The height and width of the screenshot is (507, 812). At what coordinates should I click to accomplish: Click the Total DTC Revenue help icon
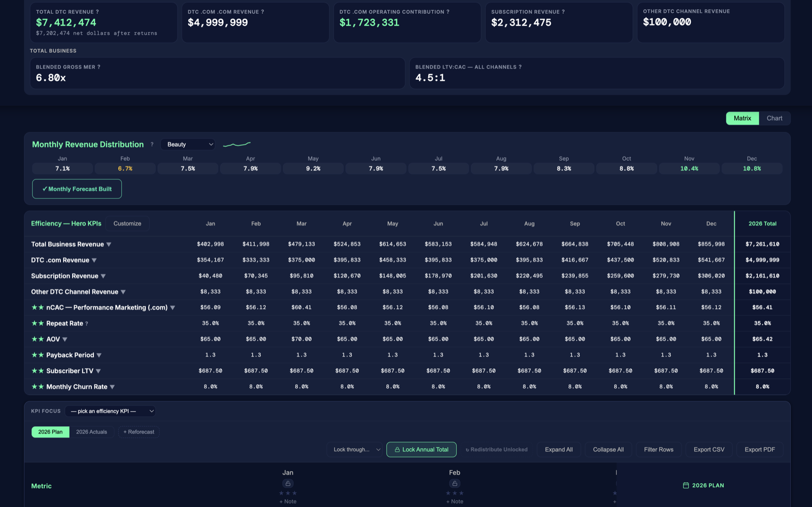click(x=97, y=12)
